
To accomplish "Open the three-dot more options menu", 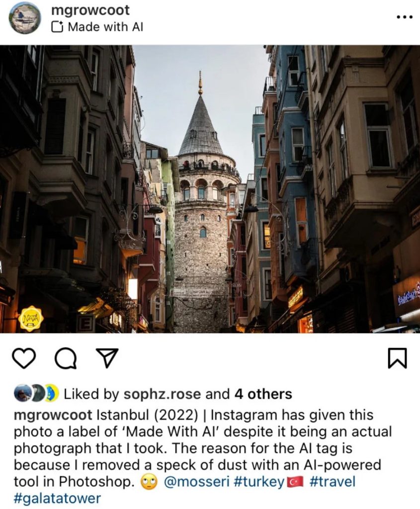I will (405, 17).
